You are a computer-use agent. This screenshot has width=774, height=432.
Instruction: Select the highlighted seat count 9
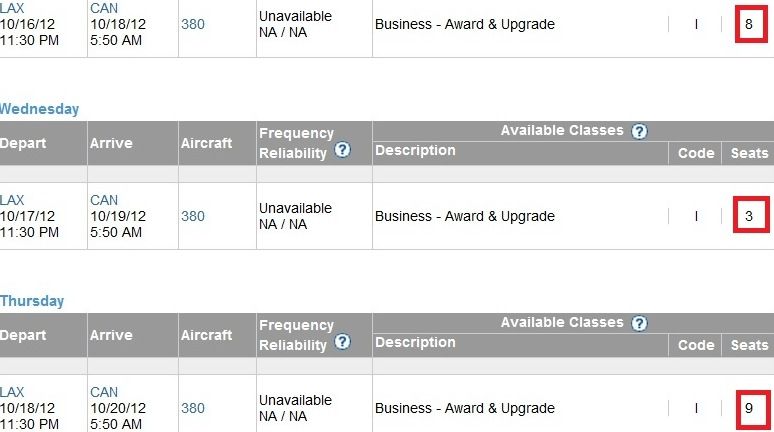point(753,410)
